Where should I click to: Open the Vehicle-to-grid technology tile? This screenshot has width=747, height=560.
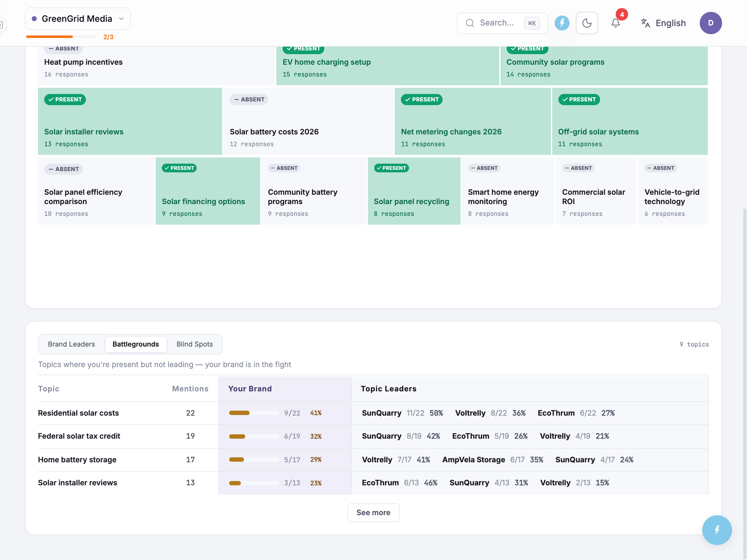coord(673,191)
